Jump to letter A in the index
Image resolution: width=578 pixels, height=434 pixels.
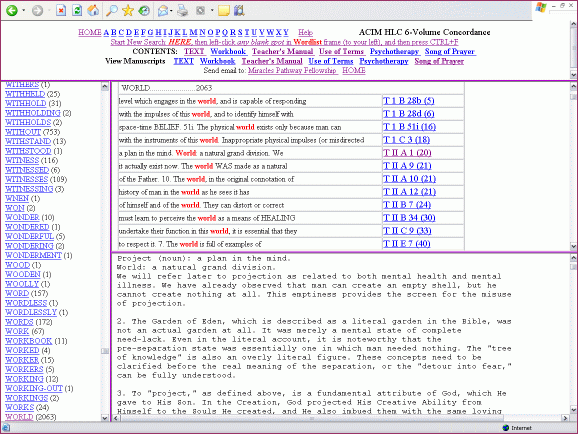coord(106,32)
